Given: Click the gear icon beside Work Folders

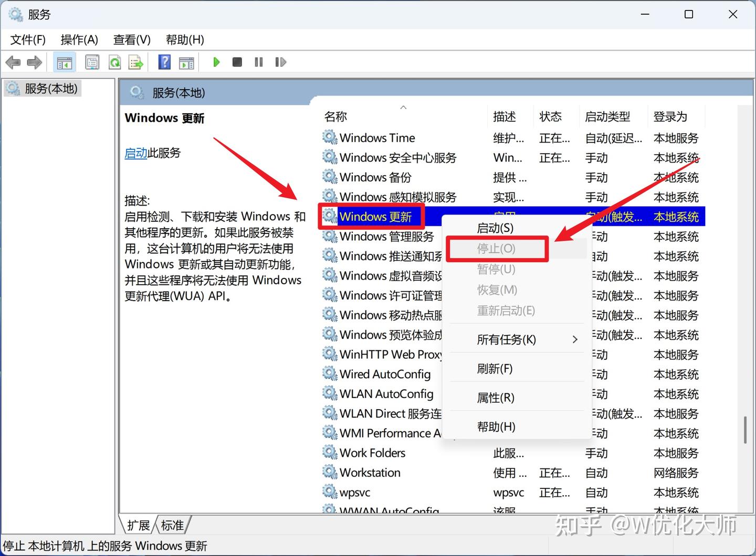Looking at the screenshot, I should point(330,452).
